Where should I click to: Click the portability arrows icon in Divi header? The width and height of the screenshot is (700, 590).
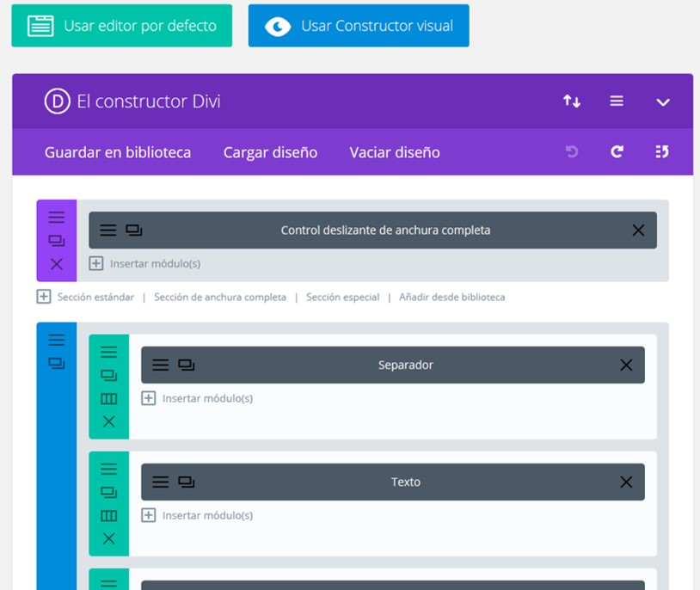point(572,101)
